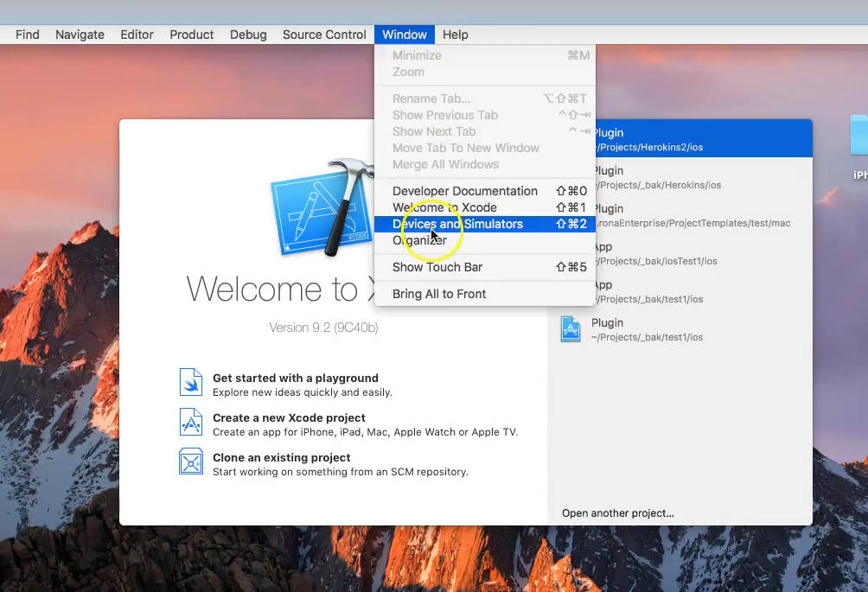Open the Organizer from the Window menu

pyautogui.click(x=485, y=240)
